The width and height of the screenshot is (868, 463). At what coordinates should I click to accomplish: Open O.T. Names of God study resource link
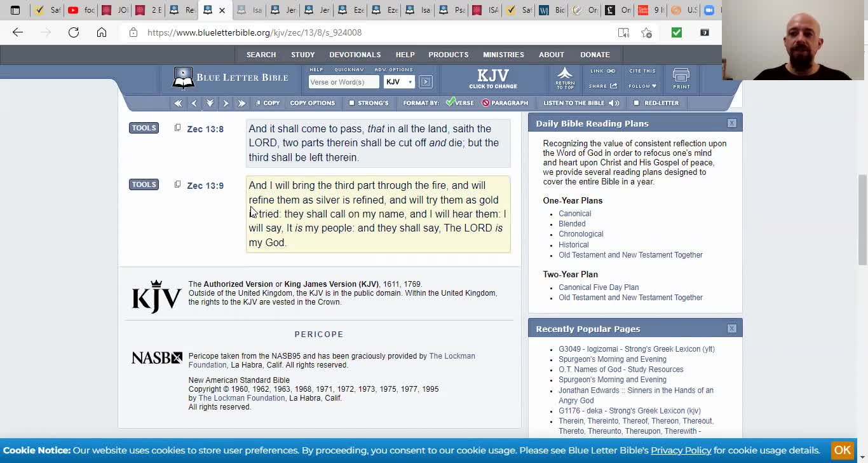tap(621, 370)
